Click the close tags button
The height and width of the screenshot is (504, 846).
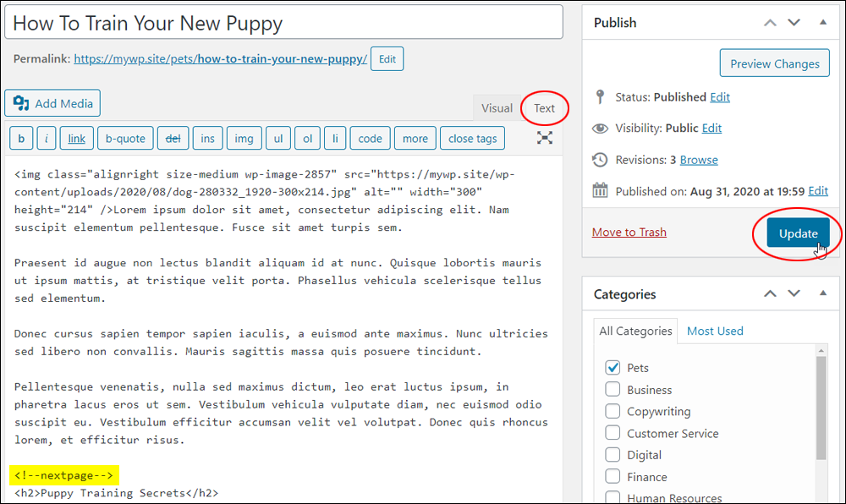pyautogui.click(x=473, y=139)
